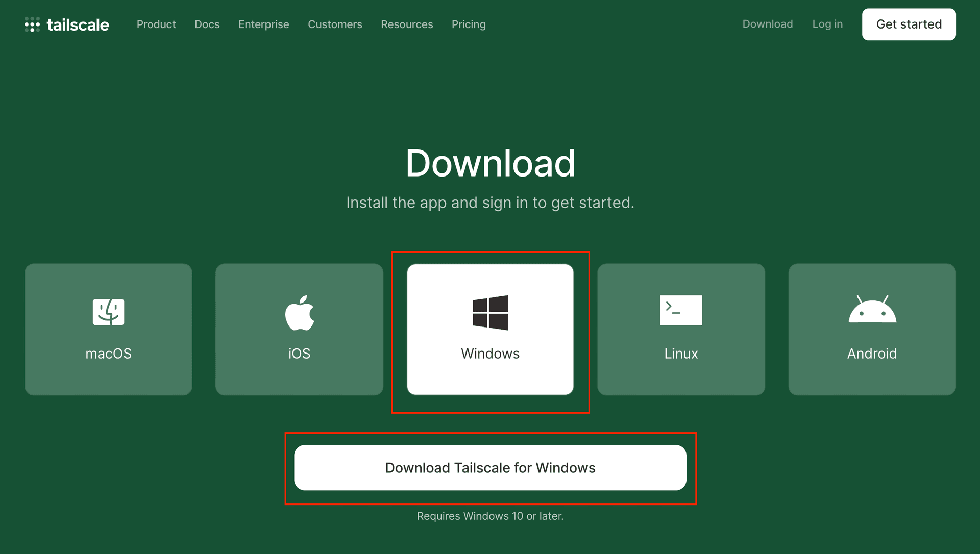Click the terminal icon on the Linux card
Screen dimensions: 980x554
point(681,310)
